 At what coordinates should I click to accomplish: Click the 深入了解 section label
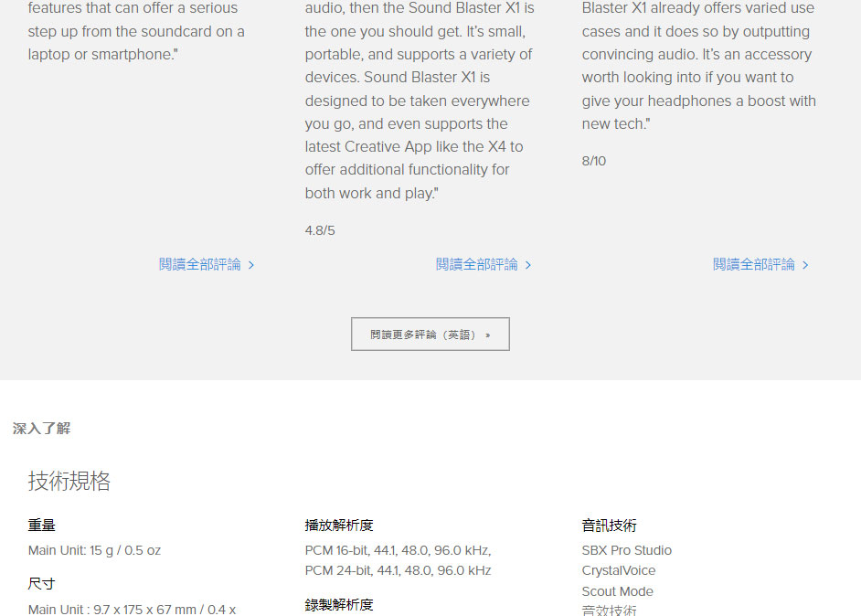click(42, 429)
